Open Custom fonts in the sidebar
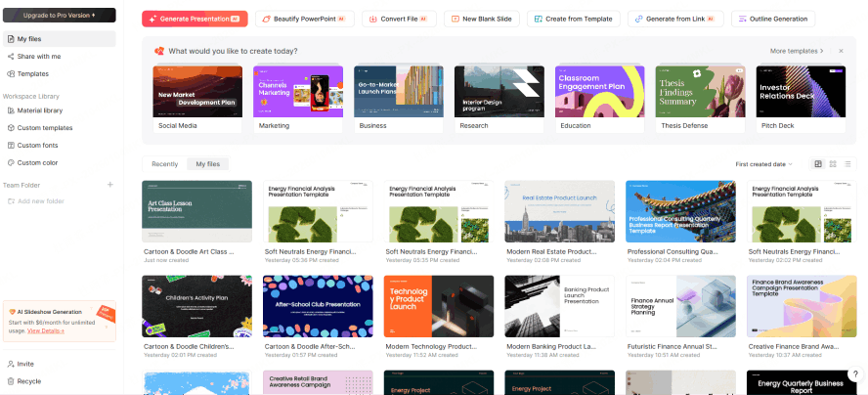The image size is (868, 395). [x=37, y=145]
